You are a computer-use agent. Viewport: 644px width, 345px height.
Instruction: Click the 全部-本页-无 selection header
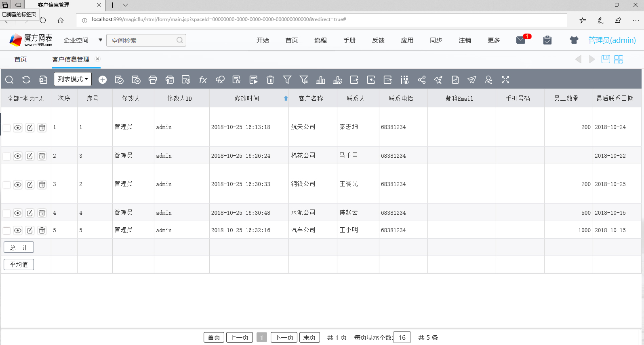click(x=26, y=98)
